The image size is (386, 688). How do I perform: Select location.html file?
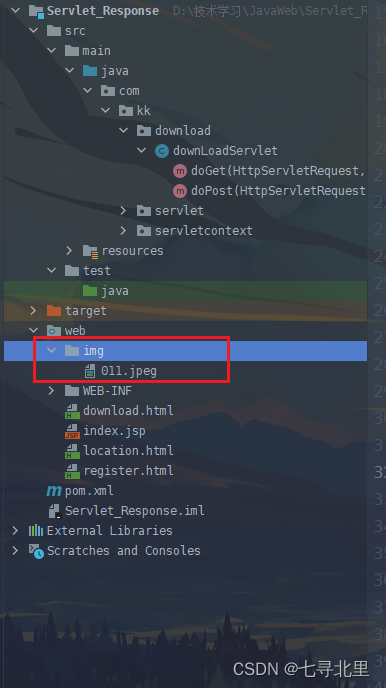(x=128, y=451)
